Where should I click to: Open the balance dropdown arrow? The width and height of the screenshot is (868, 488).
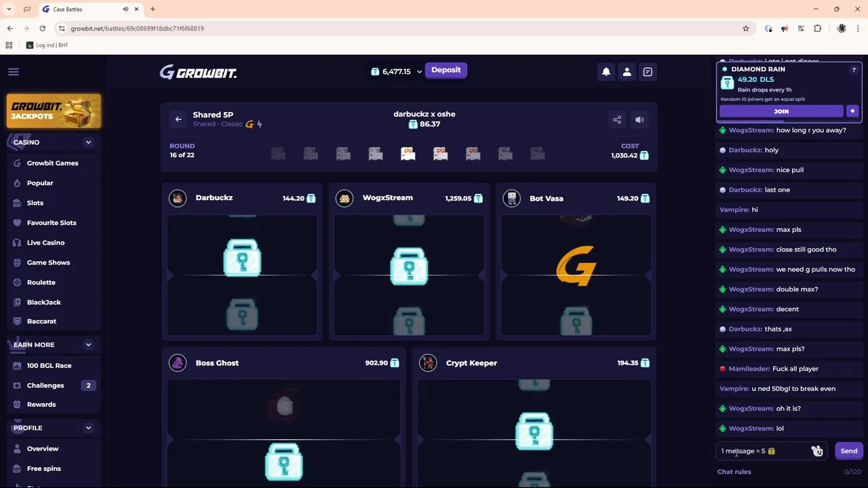[419, 71]
